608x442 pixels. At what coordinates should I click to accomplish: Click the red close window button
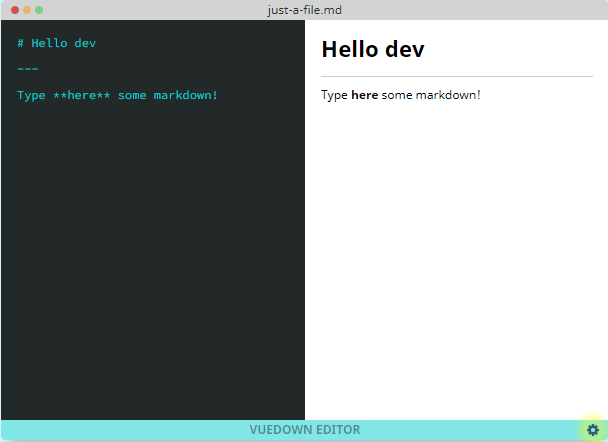point(15,10)
